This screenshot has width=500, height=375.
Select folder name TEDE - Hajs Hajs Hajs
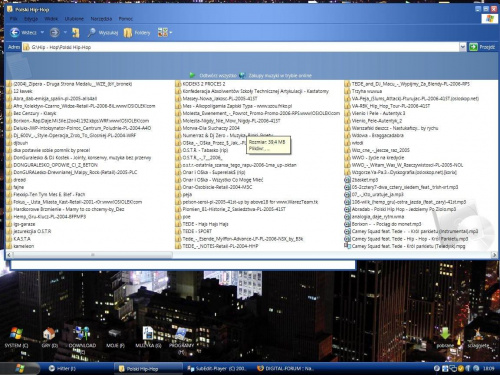pyautogui.click(x=205, y=224)
